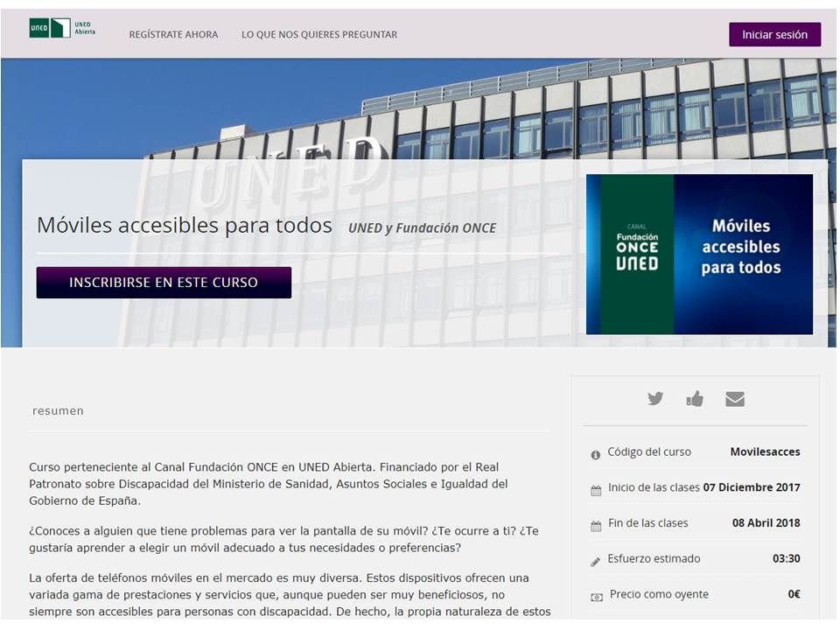Viewport: 840px width, 630px height.
Task: Click the start date 07 Diciembre 2017
Action: (752, 487)
